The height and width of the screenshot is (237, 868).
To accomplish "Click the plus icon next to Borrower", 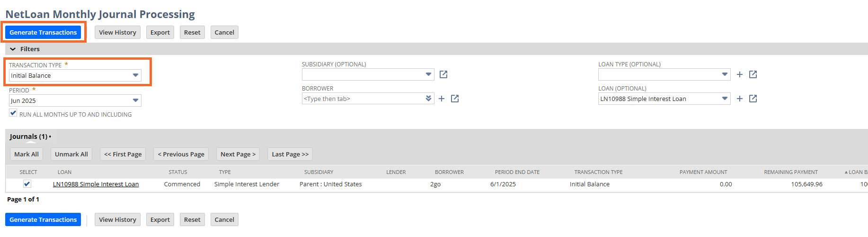I will pyautogui.click(x=442, y=99).
